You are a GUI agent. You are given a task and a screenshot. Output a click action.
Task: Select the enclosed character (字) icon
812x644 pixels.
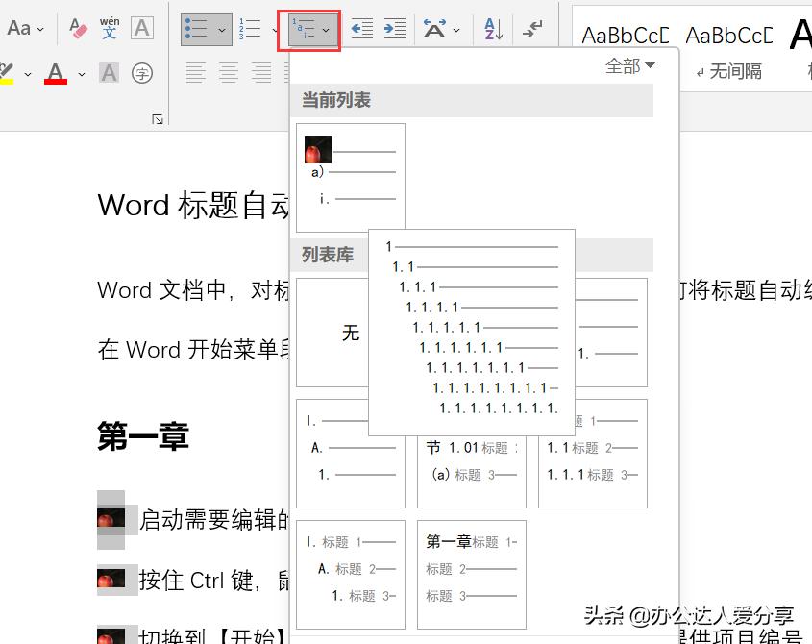(142, 72)
